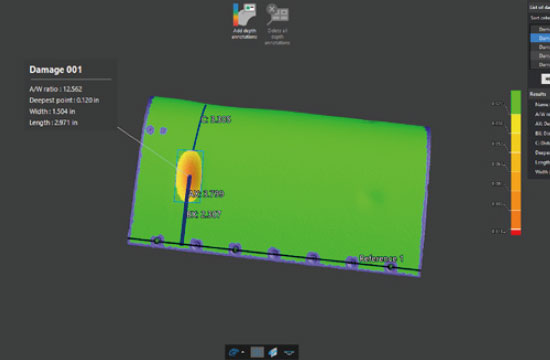550x360 pixels.
Task: Select the highlighted blue damage entry in list
Action: [x=540, y=38]
